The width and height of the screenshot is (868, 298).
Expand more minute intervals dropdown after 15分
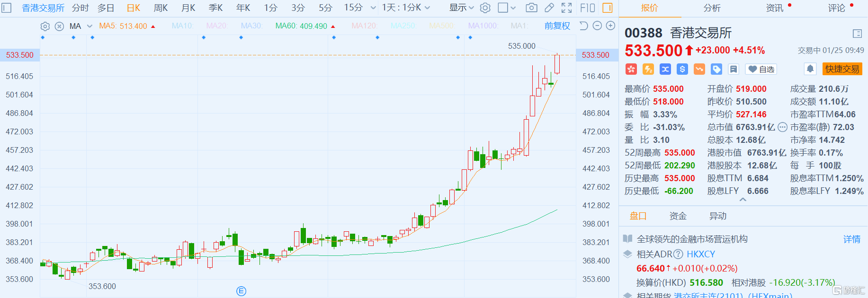tap(373, 8)
